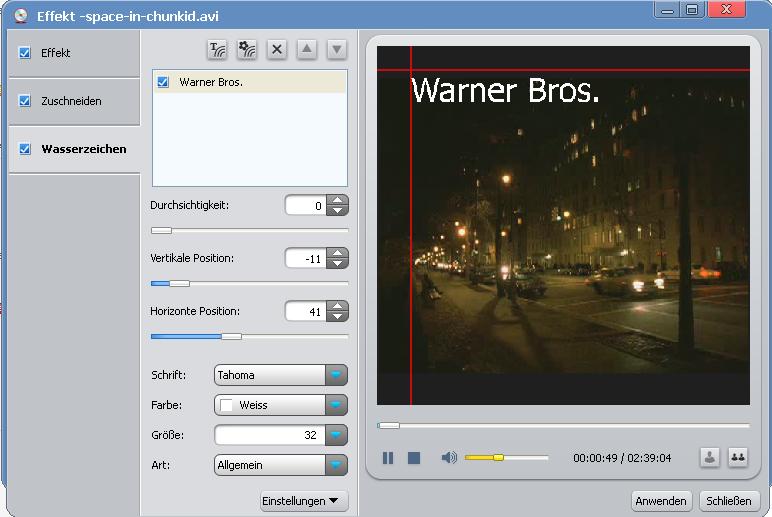The image size is (772, 517).
Task: Increase Horizonte Position with up arrow
Action: pyautogui.click(x=337, y=306)
